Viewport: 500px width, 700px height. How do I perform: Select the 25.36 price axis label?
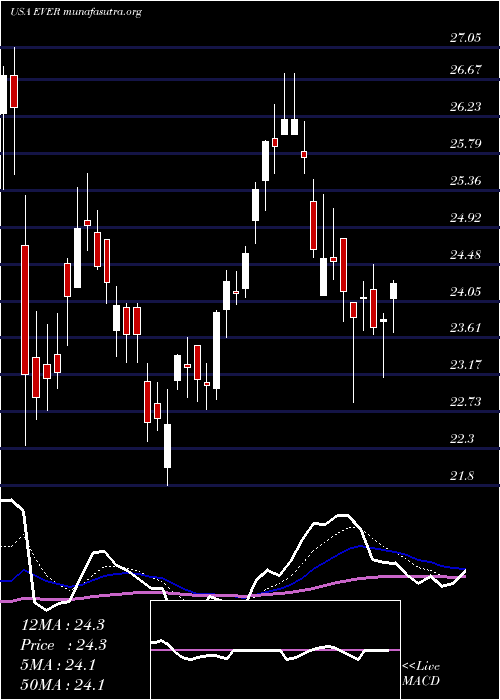465,181
